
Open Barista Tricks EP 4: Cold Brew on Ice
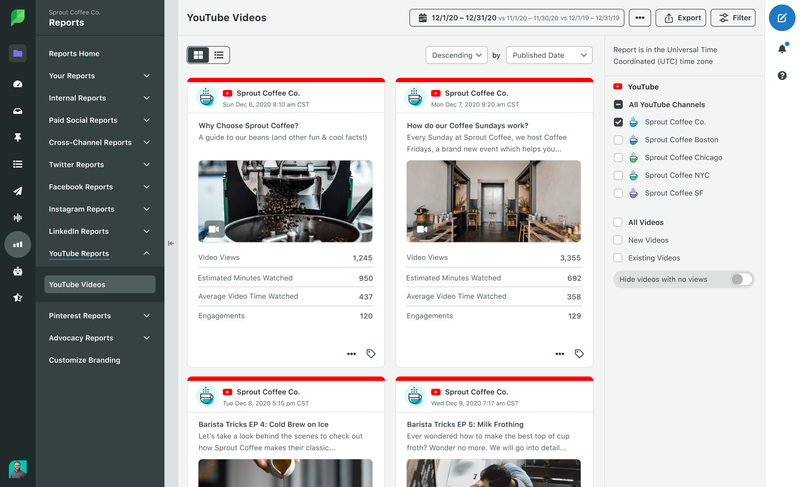[263, 424]
